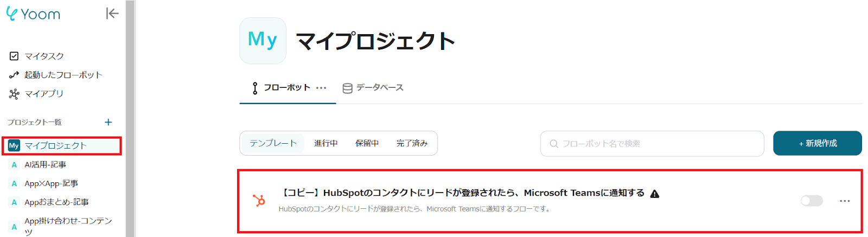Collapse the sidebar with the arrow icon

[x=112, y=14]
